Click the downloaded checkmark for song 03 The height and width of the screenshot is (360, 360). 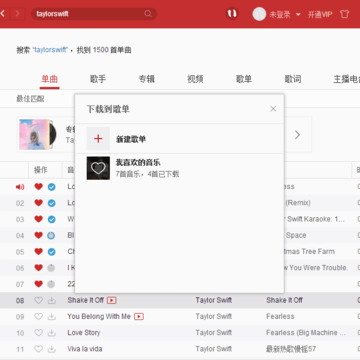coord(51,219)
